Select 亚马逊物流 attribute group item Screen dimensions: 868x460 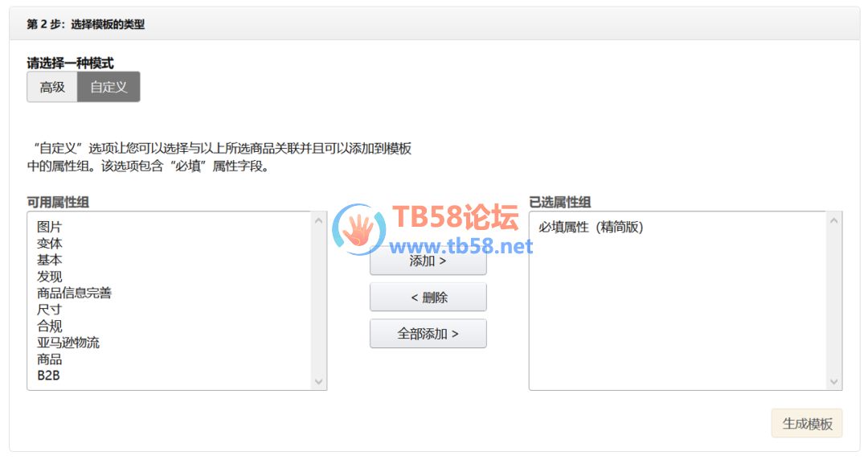click(x=68, y=343)
